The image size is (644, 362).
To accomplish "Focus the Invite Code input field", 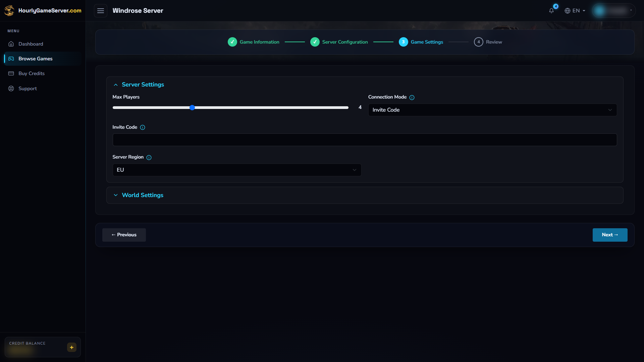I will [365, 140].
